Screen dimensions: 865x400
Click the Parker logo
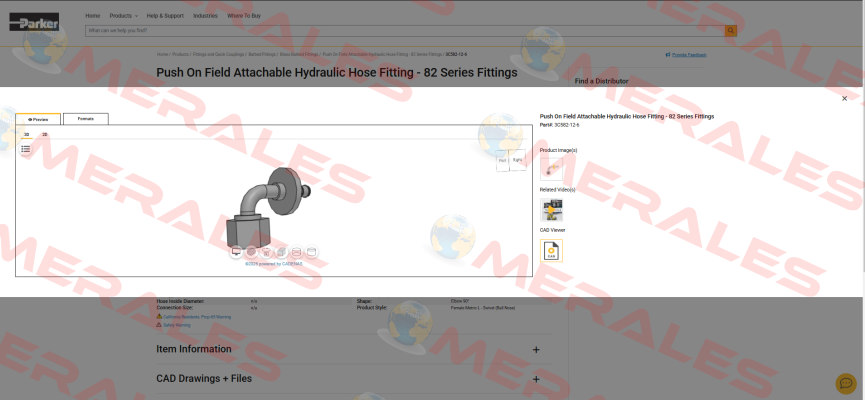[34, 23]
